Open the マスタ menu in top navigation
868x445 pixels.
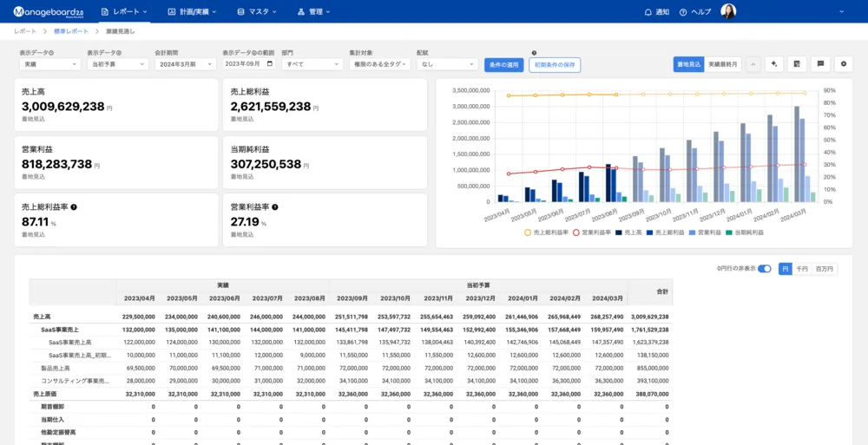[257, 12]
